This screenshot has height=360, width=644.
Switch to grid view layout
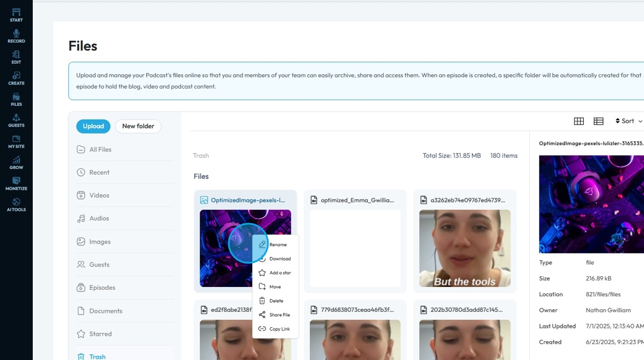(x=578, y=121)
